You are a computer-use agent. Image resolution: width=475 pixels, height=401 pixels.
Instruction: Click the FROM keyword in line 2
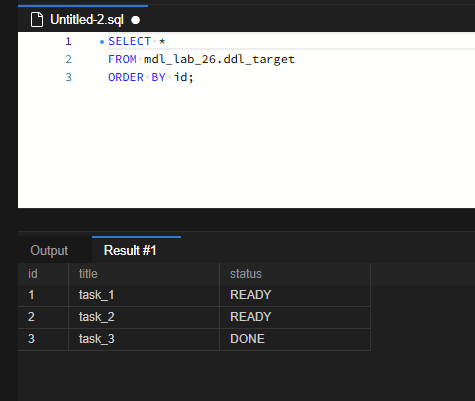coord(122,59)
